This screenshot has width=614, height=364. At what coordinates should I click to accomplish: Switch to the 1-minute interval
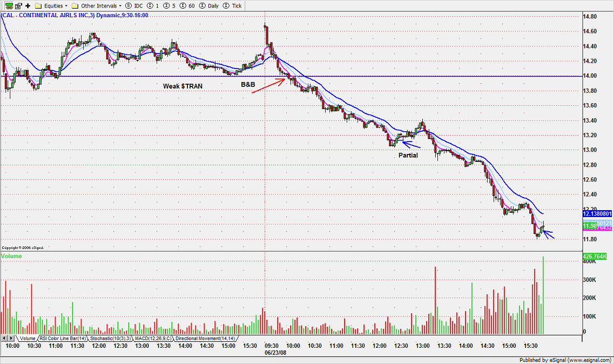(x=153, y=6)
